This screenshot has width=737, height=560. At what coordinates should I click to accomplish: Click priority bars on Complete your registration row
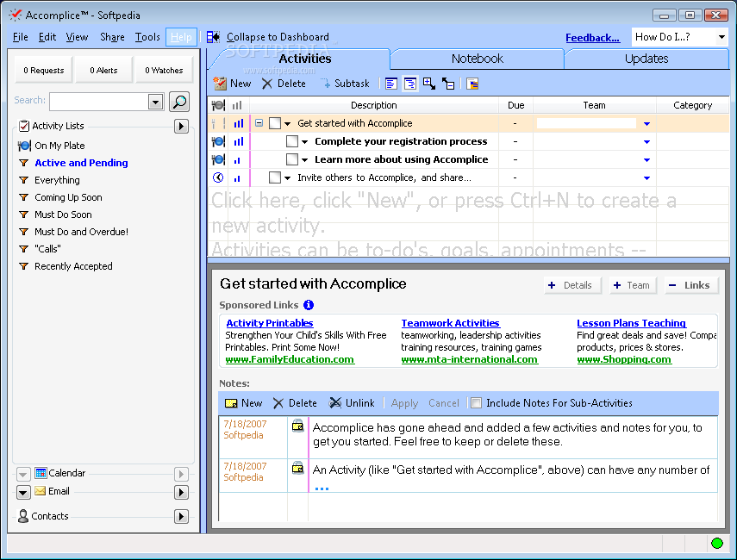(239, 141)
